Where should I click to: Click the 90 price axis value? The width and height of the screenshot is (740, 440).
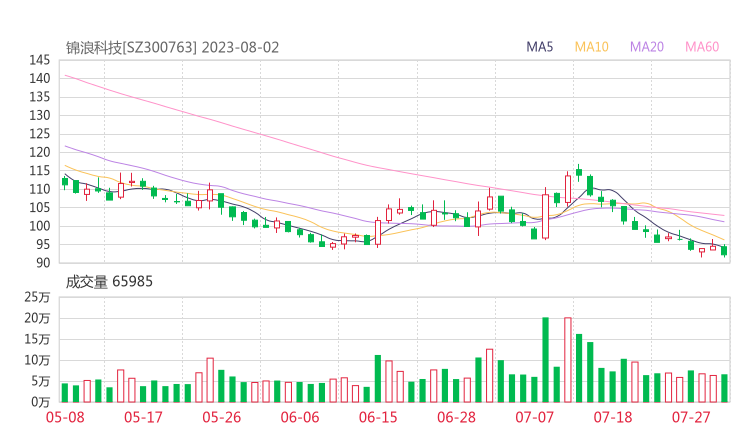tap(43, 262)
